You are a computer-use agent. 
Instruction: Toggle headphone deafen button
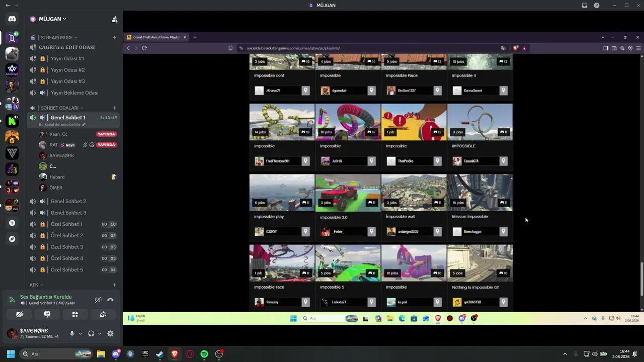coord(91,333)
